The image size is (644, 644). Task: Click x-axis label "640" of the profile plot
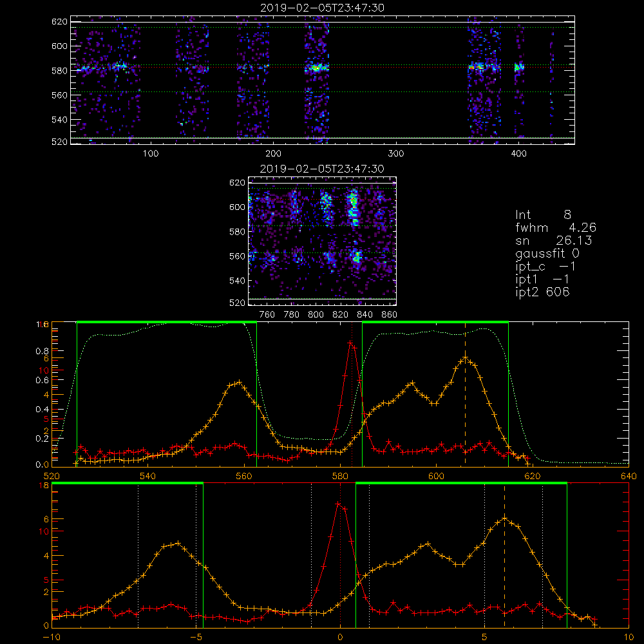[629, 477]
